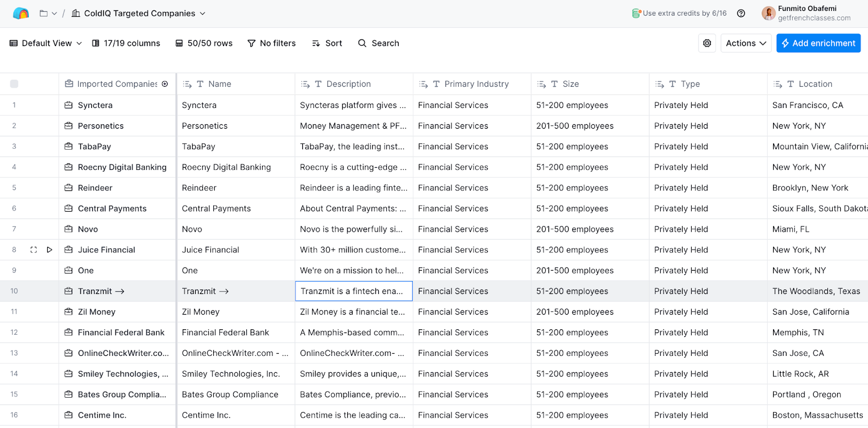This screenshot has width=868, height=428.
Task: Toggle the select-all rows checkbox
Action: tap(14, 84)
